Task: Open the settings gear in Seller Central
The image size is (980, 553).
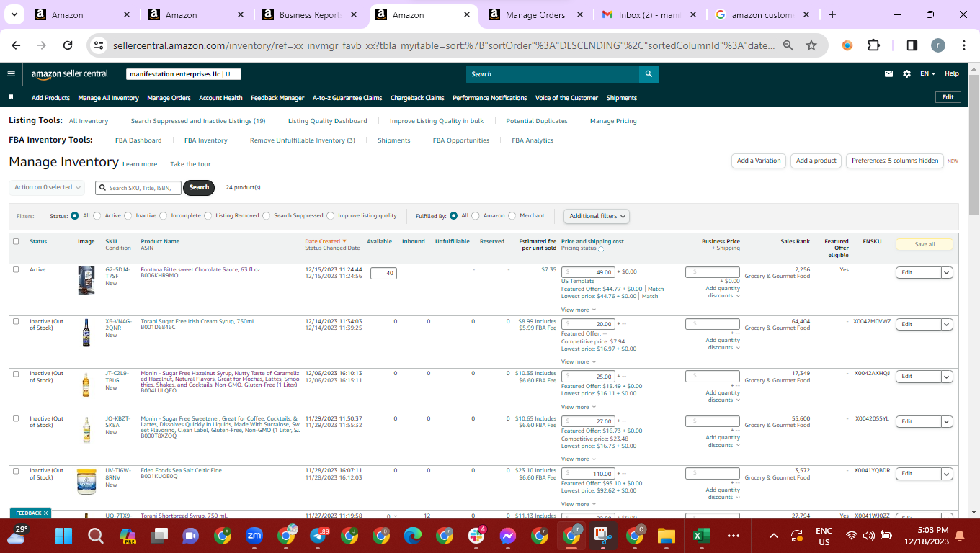Action: tap(906, 73)
